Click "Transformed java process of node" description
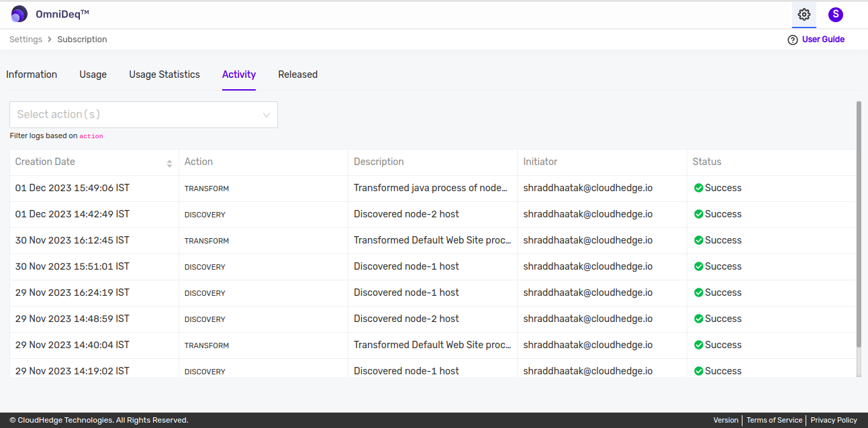Image resolution: width=868 pixels, height=428 pixels. point(430,188)
